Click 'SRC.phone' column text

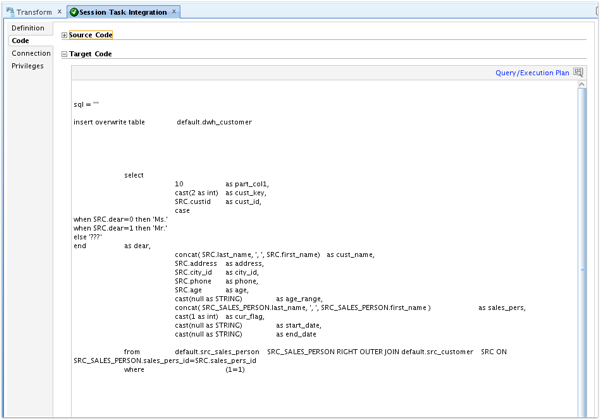coord(193,281)
